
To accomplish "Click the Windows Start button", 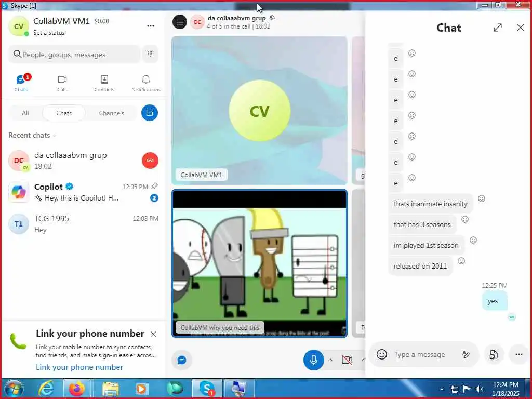I will pyautogui.click(x=14, y=389).
